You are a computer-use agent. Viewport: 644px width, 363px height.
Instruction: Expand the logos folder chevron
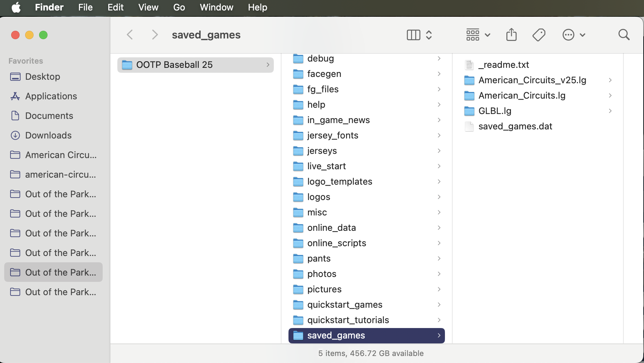[439, 197]
